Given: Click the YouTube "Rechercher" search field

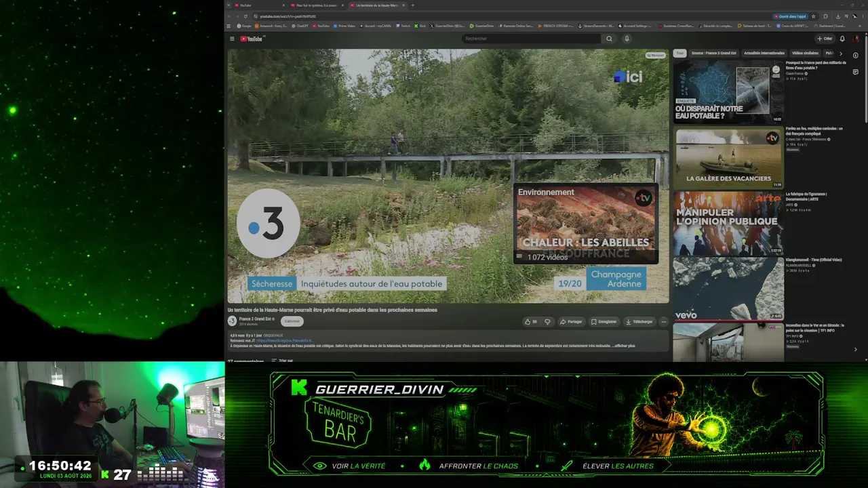Looking at the screenshot, I should coord(531,39).
